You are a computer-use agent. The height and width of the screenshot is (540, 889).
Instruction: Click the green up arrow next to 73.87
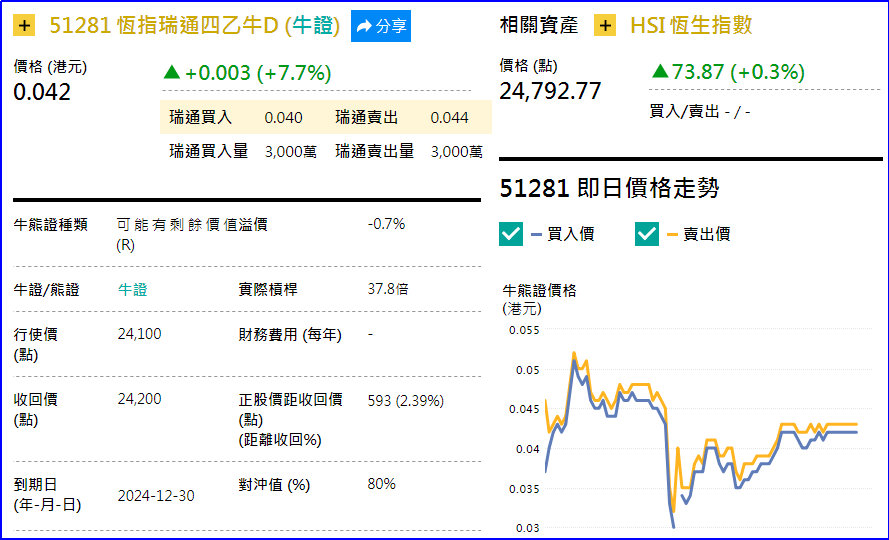tap(659, 72)
